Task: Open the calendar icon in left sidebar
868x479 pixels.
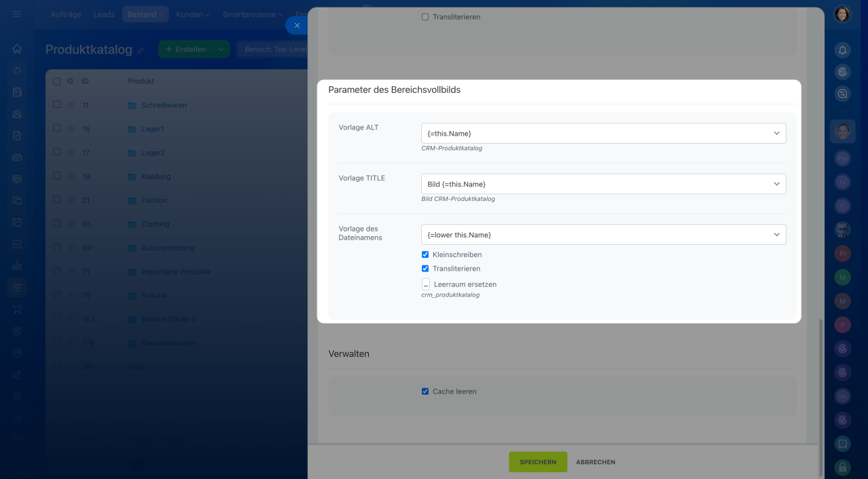Action: tap(17, 223)
